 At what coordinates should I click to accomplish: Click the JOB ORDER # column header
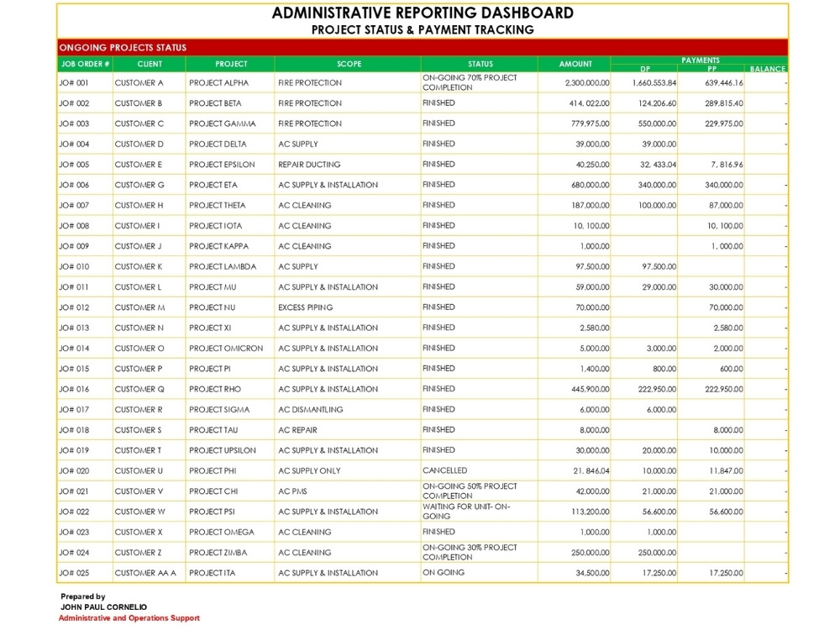pyautogui.click(x=85, y=64)
